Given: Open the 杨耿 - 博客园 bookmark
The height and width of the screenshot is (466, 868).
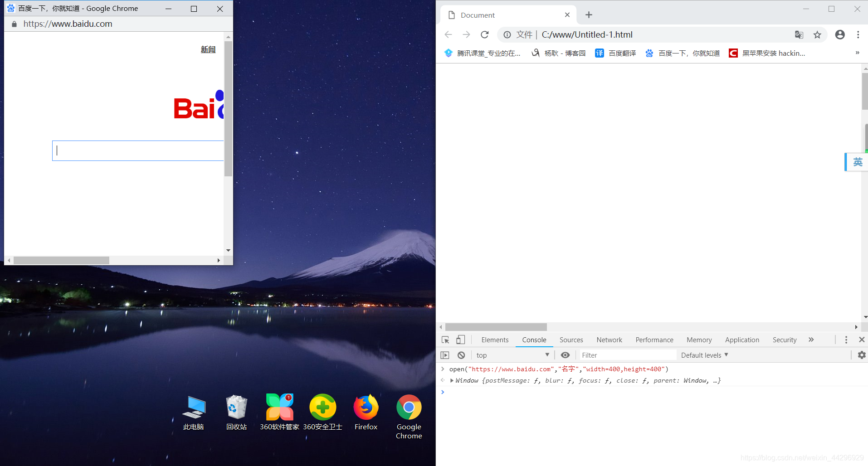Looking at the screenshot, I should click(x=559, y=53).
